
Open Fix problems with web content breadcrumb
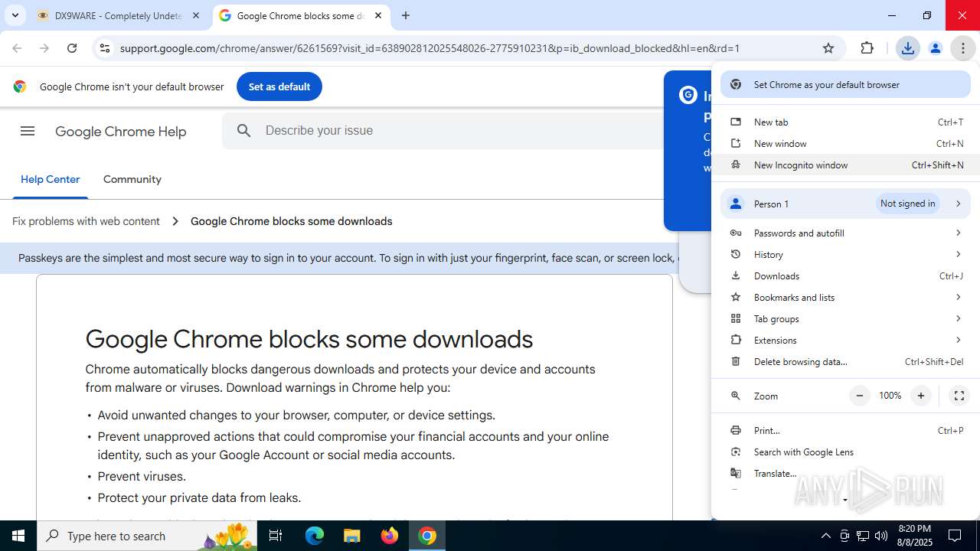[x=86, y=221]
